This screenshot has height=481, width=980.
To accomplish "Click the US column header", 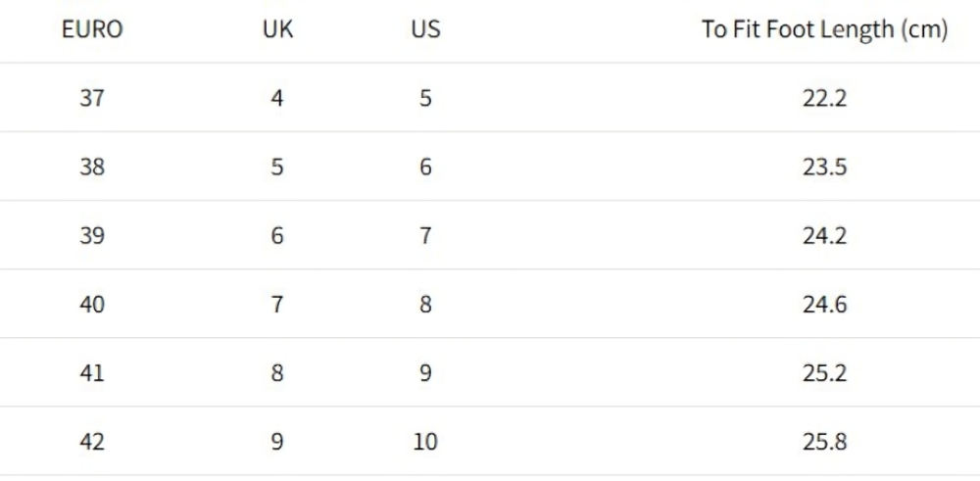I will [x=425, y=29].
